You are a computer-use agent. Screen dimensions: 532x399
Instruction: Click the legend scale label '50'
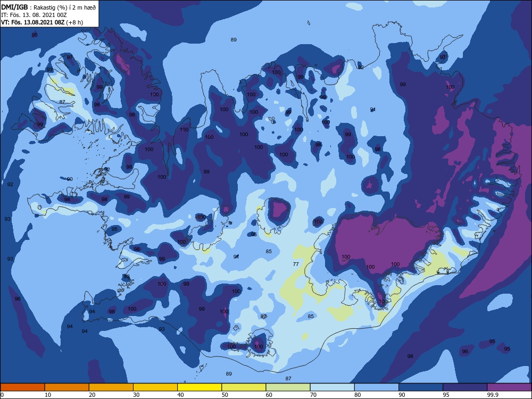click(225, 395)
